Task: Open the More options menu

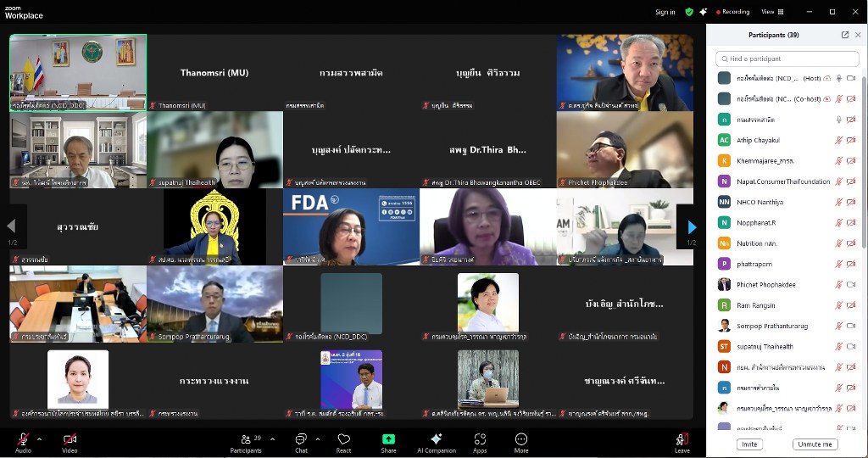Action: coord(521,443)
